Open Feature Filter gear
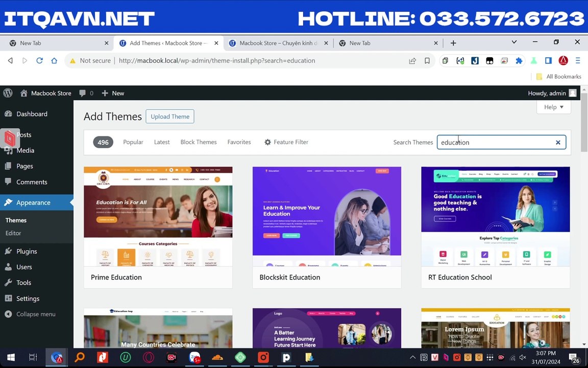Screen dimensions: 588x368 267,142
